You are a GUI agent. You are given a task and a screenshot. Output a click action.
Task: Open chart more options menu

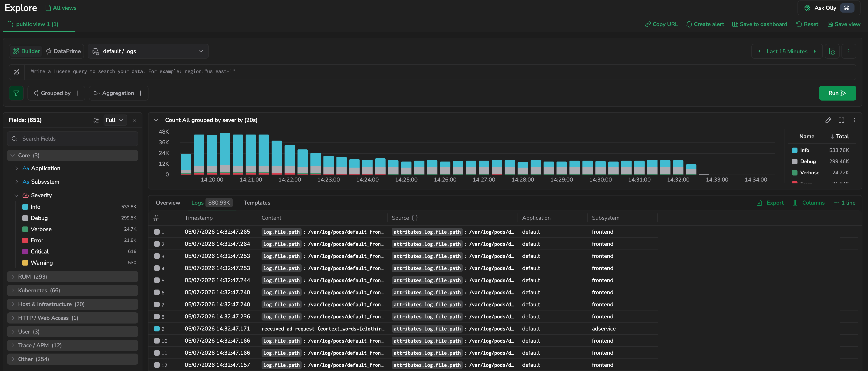coord(854,120)
